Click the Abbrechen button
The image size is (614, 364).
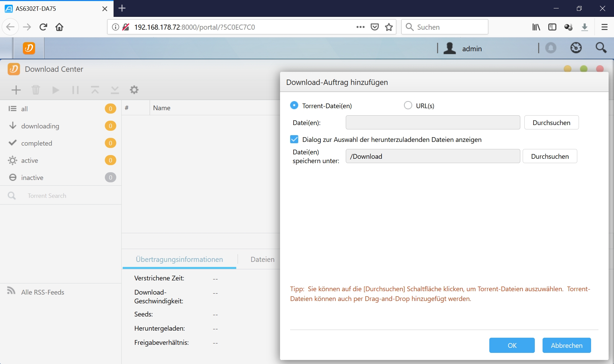(x=566, y=345)
